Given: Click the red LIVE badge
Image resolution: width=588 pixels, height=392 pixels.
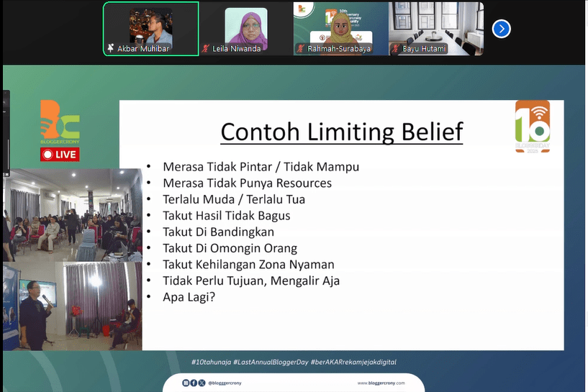Looking at the screenshot, I should click(60, 154).
